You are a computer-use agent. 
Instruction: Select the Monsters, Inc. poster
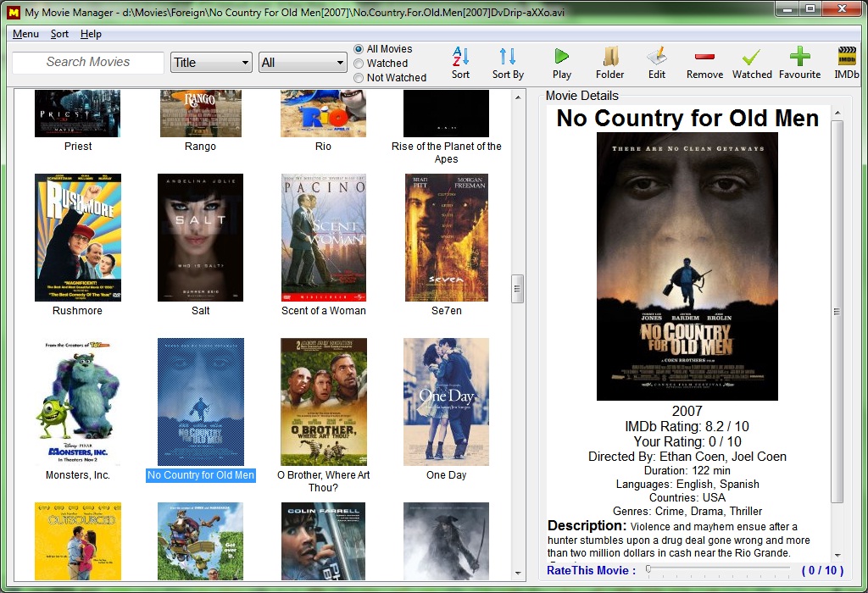pos(77,402)
